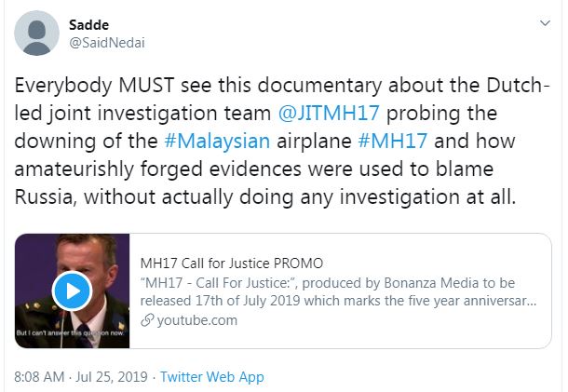Click the gray profile avatar icon
568x392 pixels.
pos(39,34)
